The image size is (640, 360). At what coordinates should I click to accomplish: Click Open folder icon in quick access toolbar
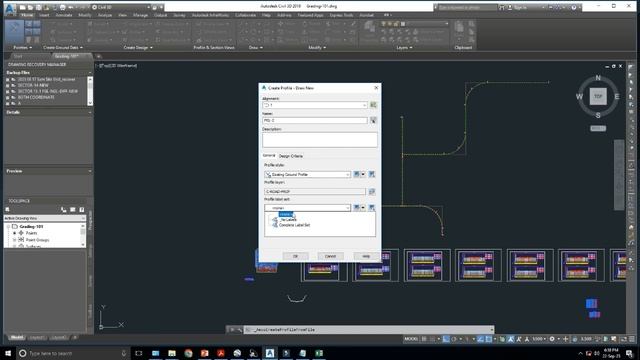(x=30, y=7)
